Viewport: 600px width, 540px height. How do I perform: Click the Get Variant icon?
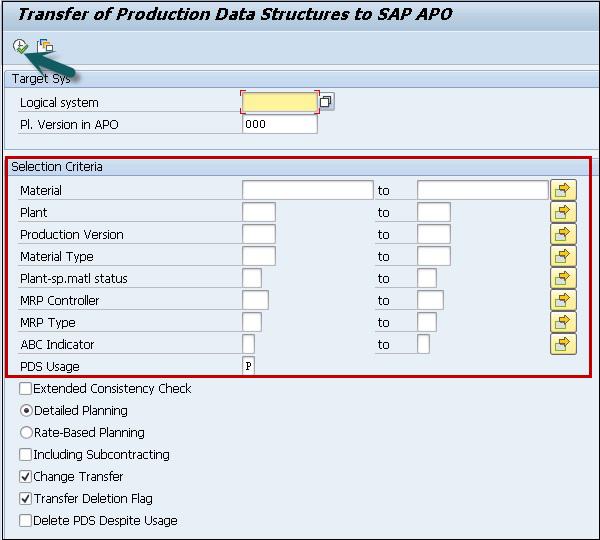coord(45,46)
